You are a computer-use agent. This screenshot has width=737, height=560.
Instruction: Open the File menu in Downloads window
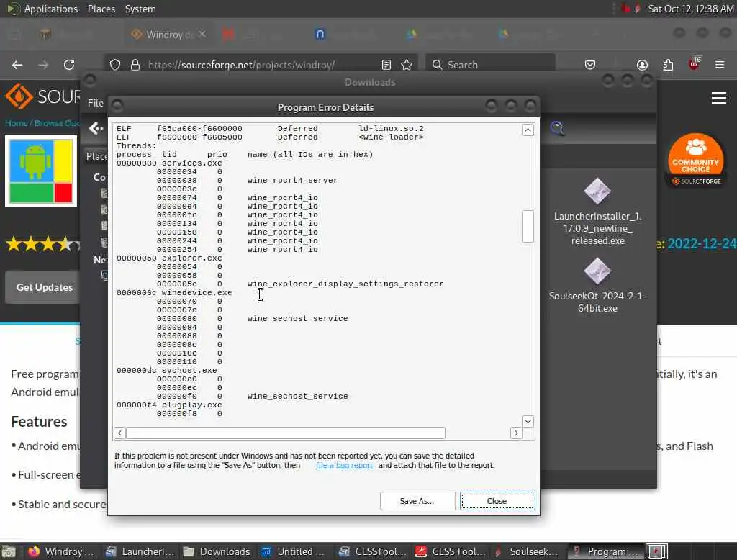click(x=96, y=103)
